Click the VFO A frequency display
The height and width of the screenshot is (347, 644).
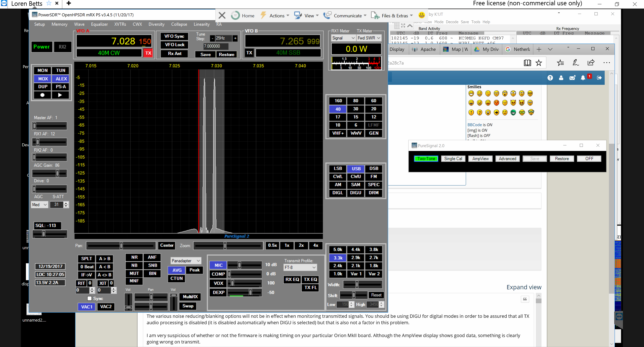point(114,41)
